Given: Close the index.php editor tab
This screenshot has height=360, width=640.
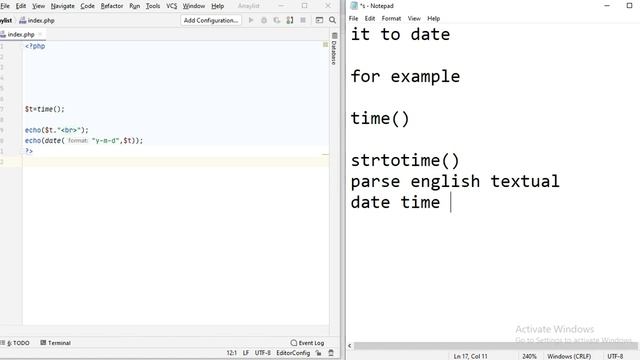Looking at the screenshot, I should (40, 34).
